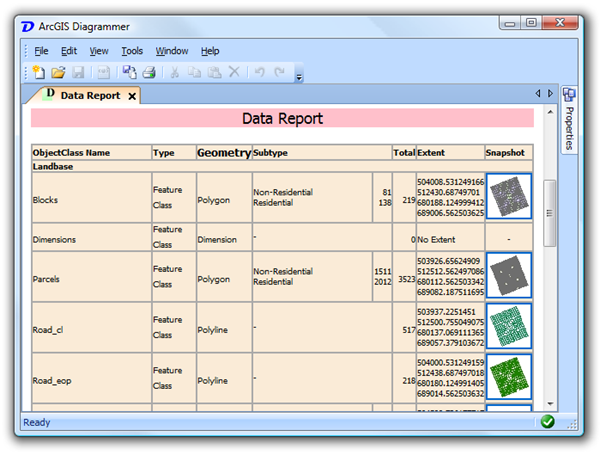The height and width of the screenshot is (455, 600).
Task: Close the Data Report tab
Action: (132, 96)
